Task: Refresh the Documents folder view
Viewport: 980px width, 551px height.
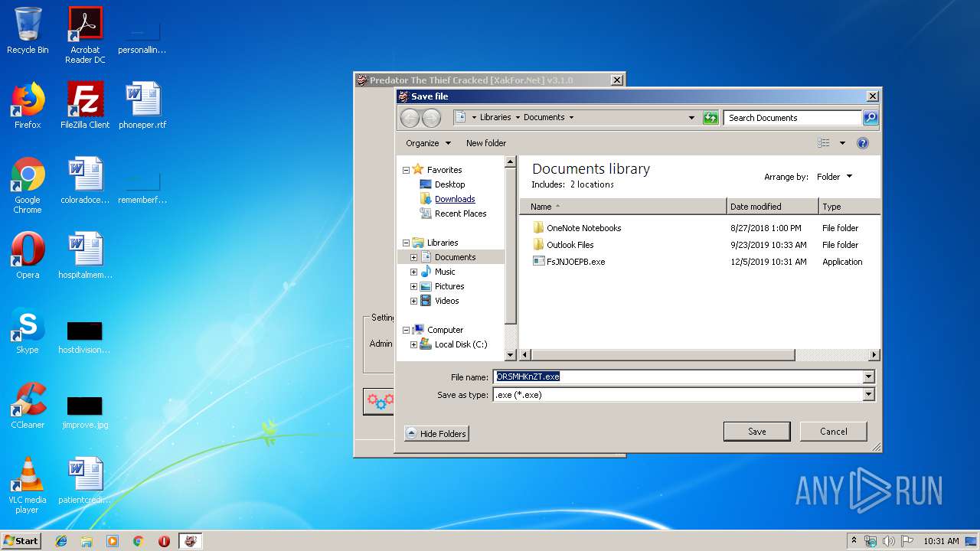Action: click(x=710, y=118)
